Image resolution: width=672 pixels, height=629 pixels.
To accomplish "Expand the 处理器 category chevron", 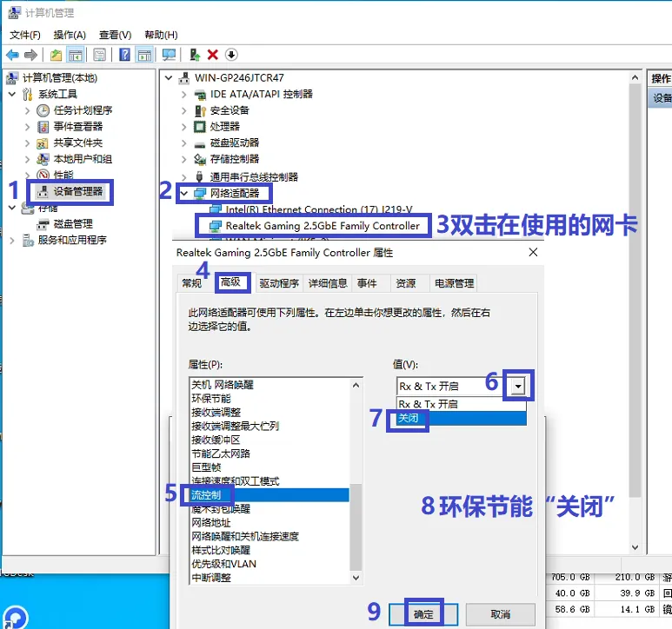I will (x=183, y=127).
